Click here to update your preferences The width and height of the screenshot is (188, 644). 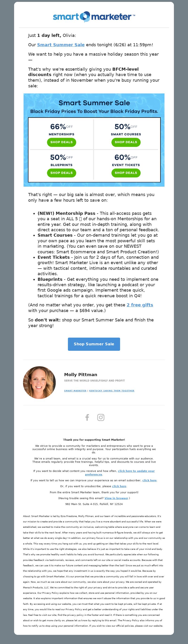click(x=120, y=473)
